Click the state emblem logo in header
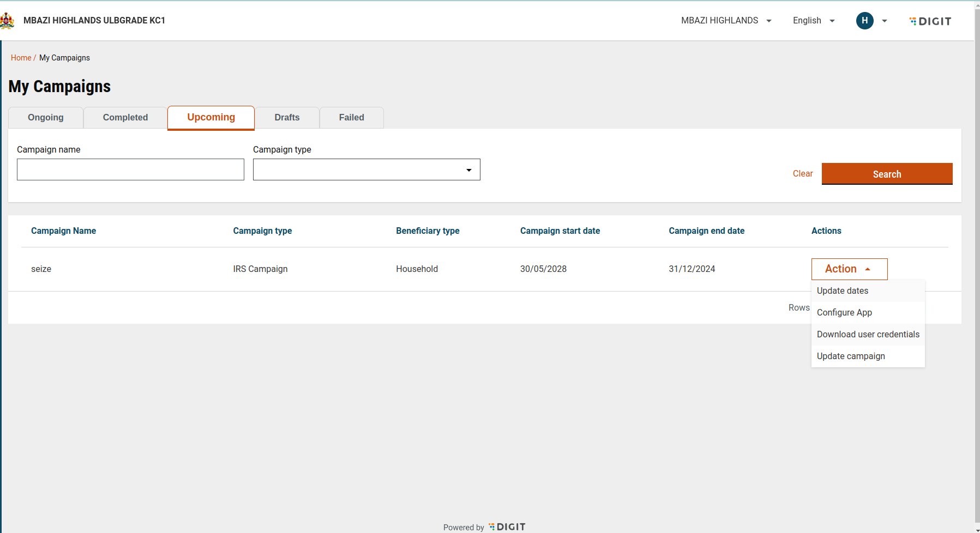This screenshot has width=980, height=533. tap(7, 21)
